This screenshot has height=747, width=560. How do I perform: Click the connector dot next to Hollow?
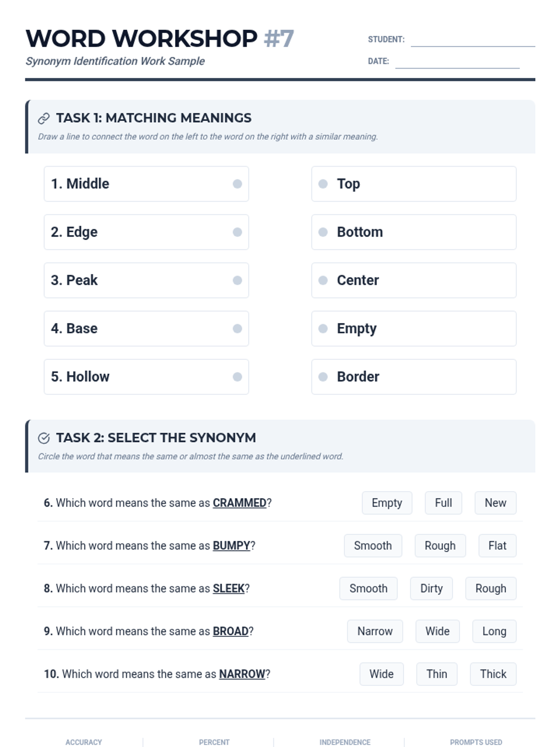237,377
